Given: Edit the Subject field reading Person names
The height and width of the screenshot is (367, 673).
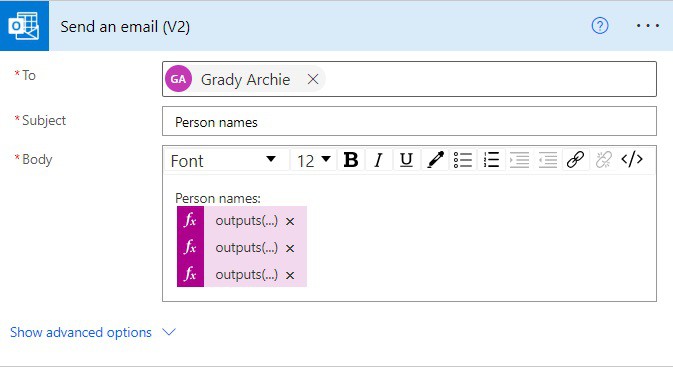Looking at the screenshot, I should (409, 121).
